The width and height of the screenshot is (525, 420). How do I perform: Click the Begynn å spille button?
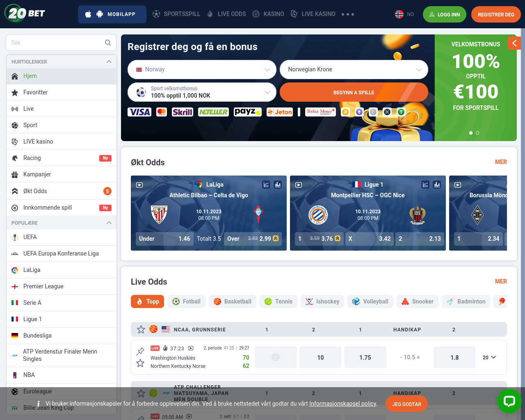pos(354,92)
